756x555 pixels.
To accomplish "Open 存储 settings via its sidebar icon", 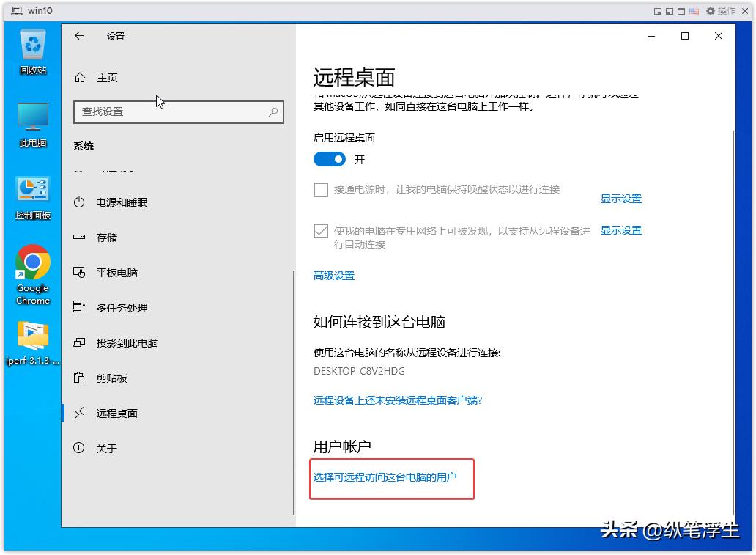I will point(79,237).
